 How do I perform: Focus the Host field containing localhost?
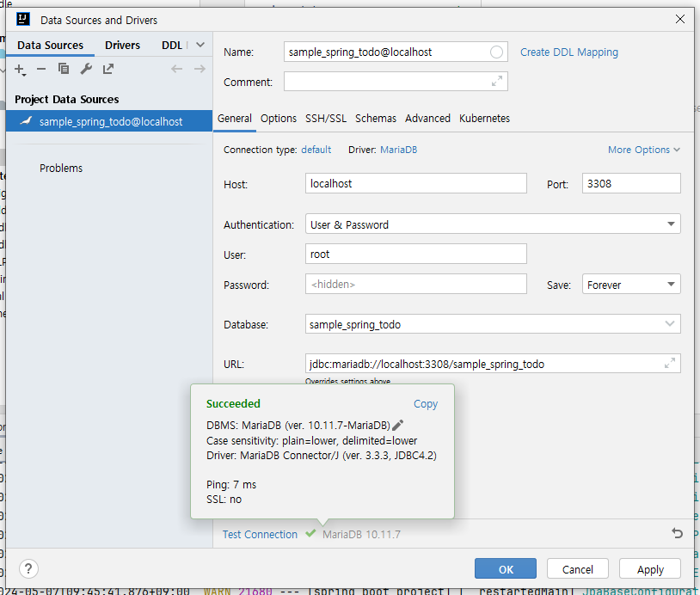click(416, 183)
